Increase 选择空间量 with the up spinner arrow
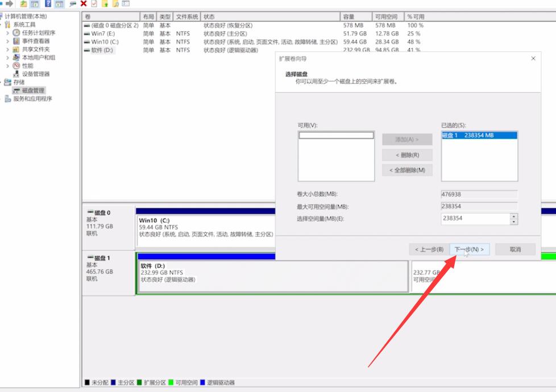Screen dimensions: 556x392 pyautogui.click(x=514, y=216)
